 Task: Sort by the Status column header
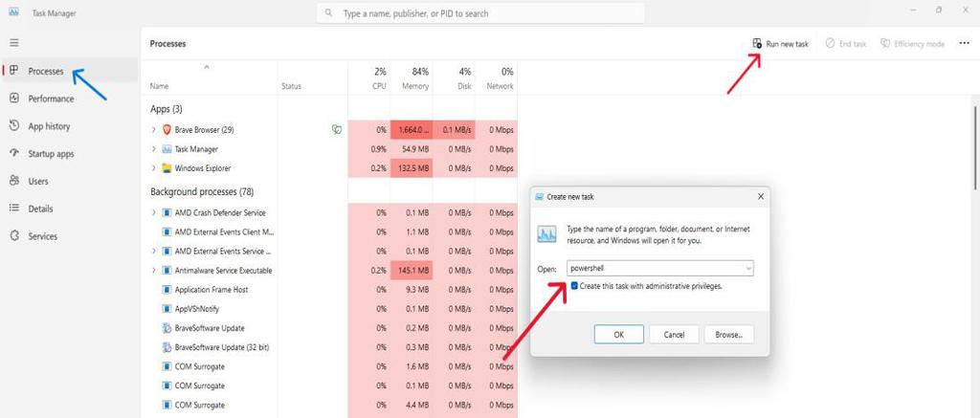[x=291, y=86]
